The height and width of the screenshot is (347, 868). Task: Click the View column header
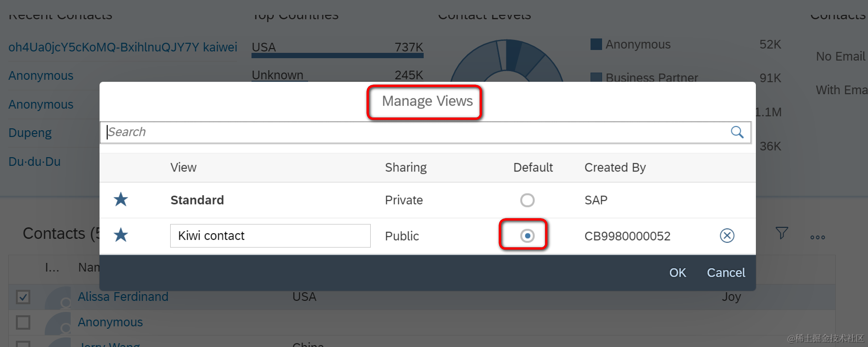(x=183, y=167)
